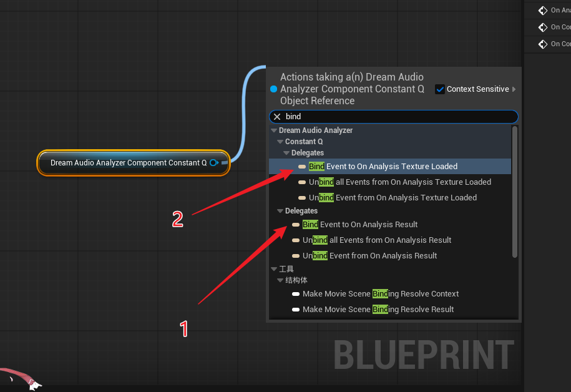Click the blue object pin icon in menu header
Screen dimensions: 571x392
[273, 89]
